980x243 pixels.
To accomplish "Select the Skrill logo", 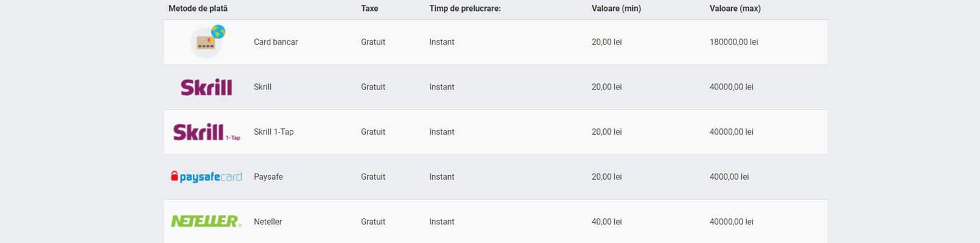I will click(x=206, y=87).
